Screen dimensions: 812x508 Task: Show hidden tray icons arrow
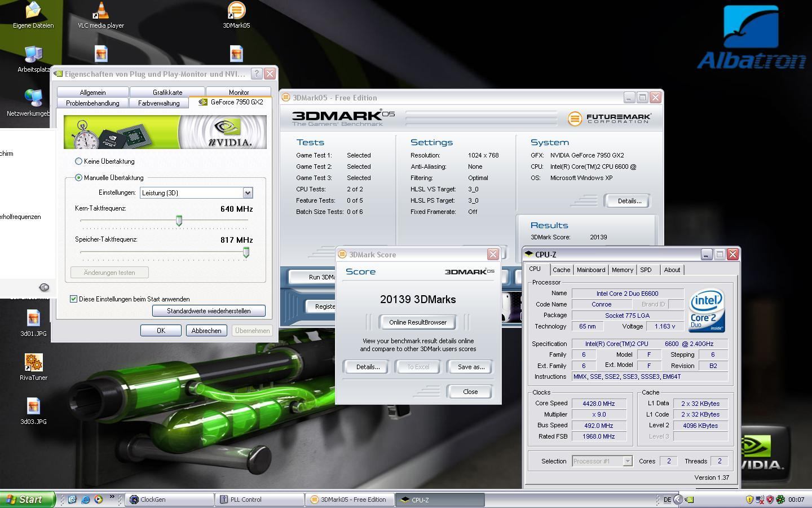[678, 500]
